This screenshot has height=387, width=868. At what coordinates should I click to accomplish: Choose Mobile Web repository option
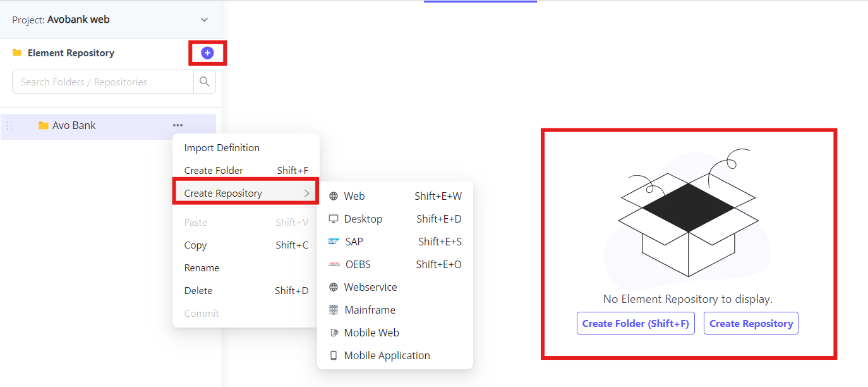(371, 333)
